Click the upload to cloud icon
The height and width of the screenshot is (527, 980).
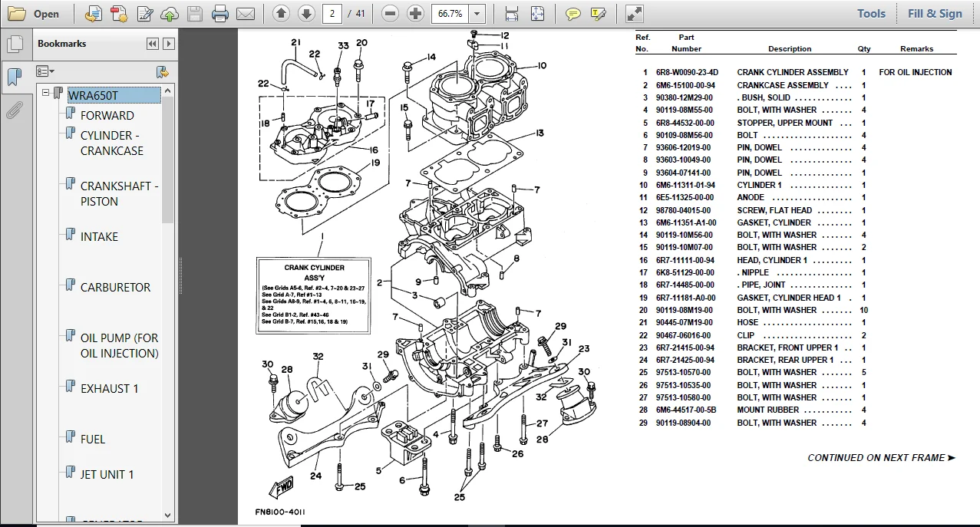click(x=170, y=14)
